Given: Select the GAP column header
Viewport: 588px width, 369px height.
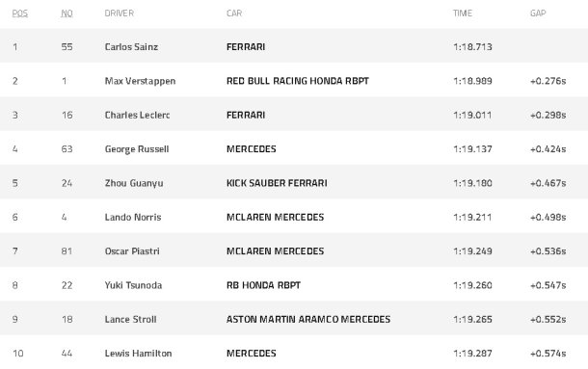Looking at the screenshot, I should pos(538,13).
